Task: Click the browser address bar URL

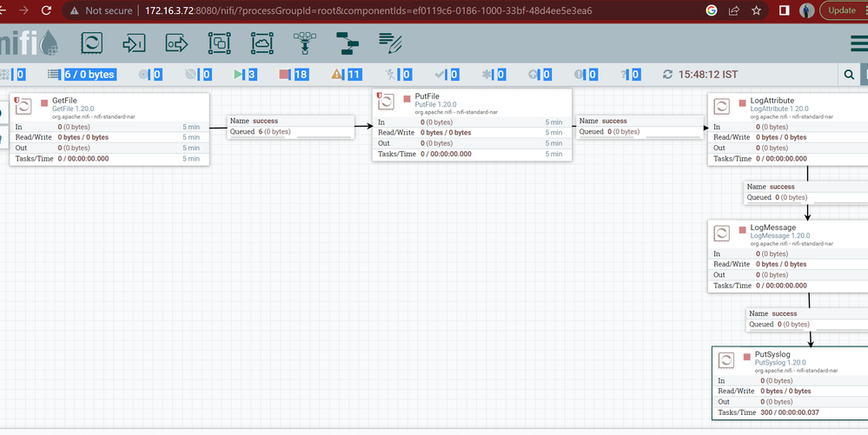Action: (x=368, y=10)
